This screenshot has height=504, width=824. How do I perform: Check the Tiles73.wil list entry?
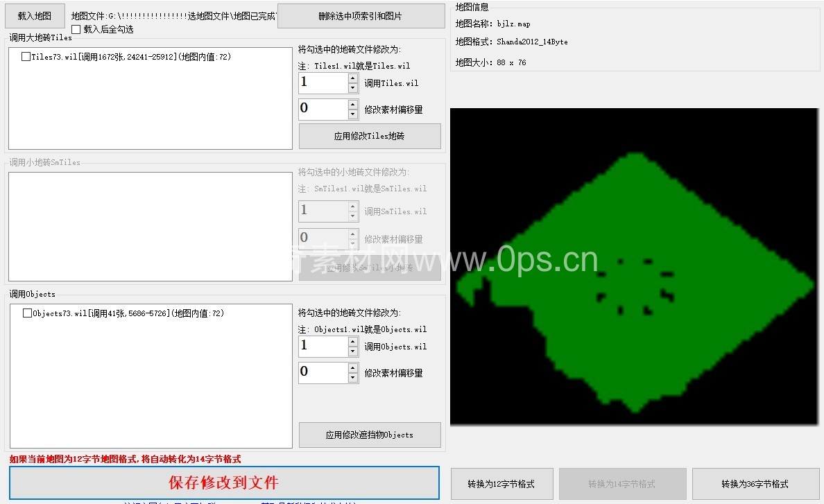click(x=26, y=57)
